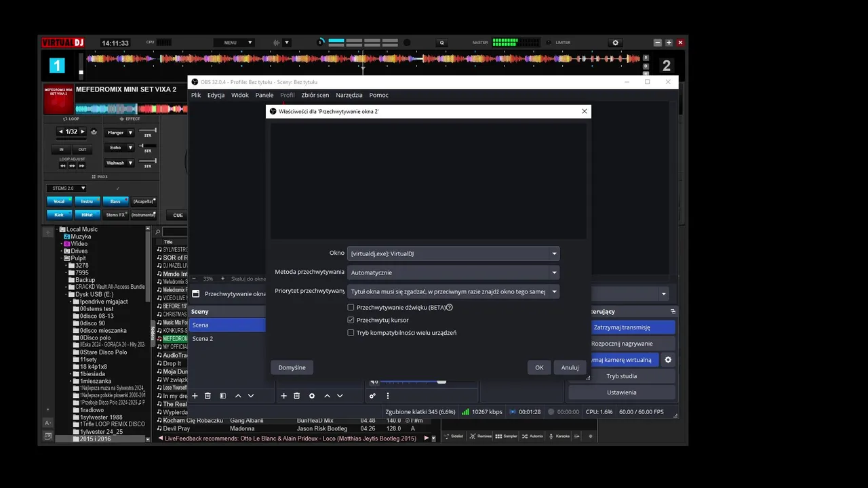Uncheck Przechwytuj kursor checkbox
This screenshot has width=868, height=488.
coord(351,320)
